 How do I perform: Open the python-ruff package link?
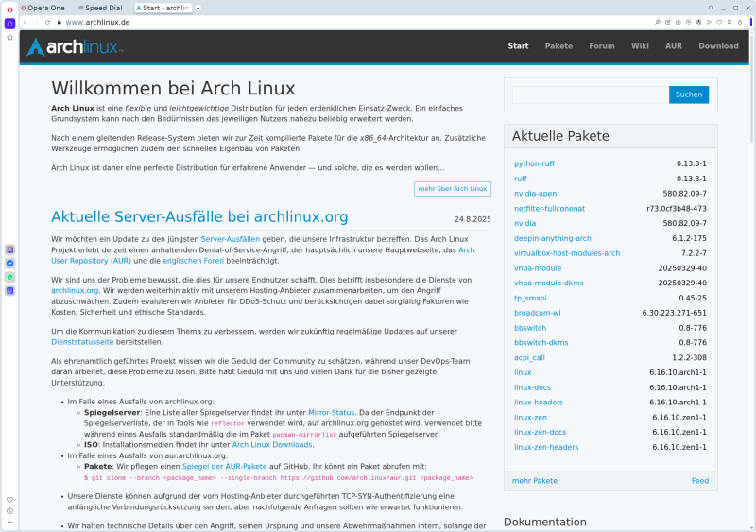click(534, 163)
